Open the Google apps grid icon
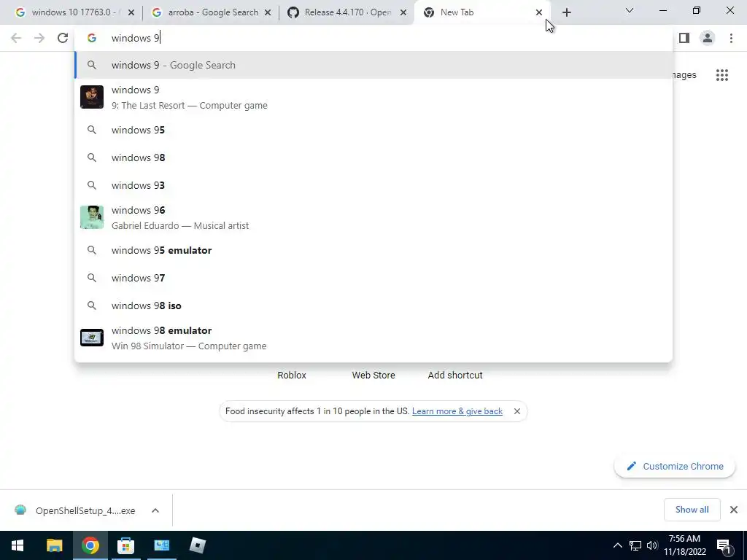Screen dimensions: 747x560 [x=722, y=75]
